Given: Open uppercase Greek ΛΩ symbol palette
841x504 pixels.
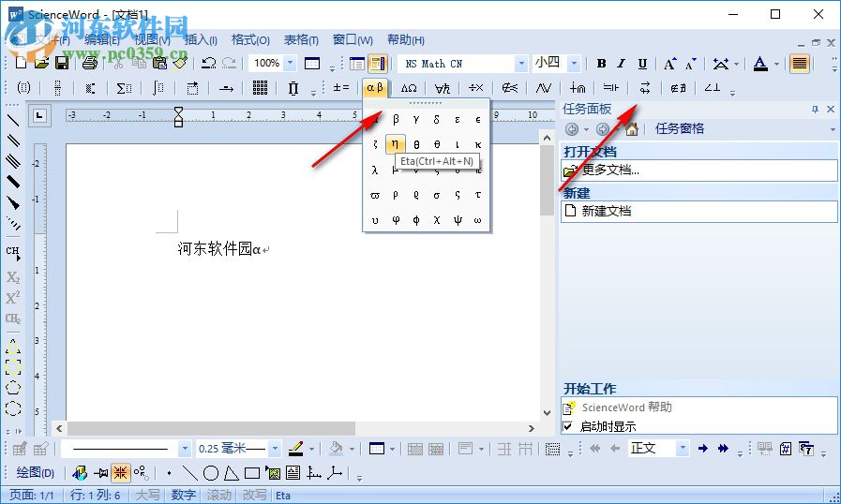Looking at the screenshot, I should click(x=409, y=88).
